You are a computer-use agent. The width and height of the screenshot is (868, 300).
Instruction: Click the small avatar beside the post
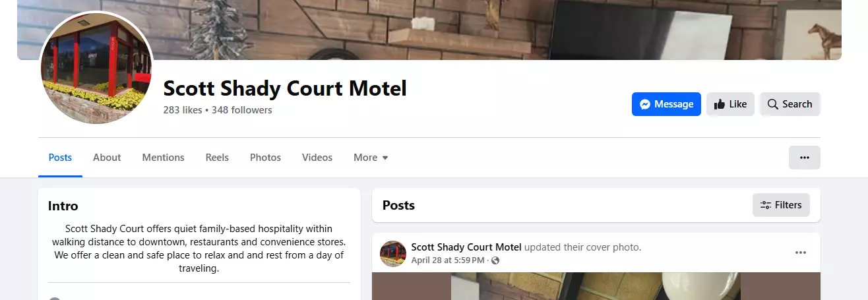coord(393,254)
